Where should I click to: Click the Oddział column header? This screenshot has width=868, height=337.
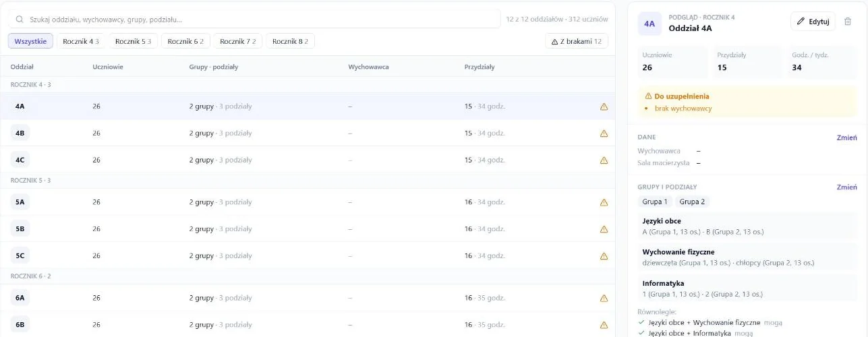pos(22,67)
